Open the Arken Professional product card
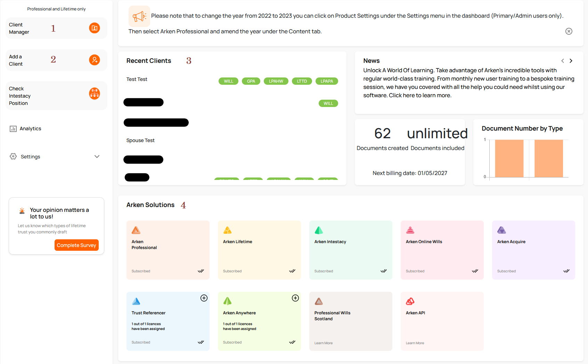588x364 pixels. click(168, 250)
